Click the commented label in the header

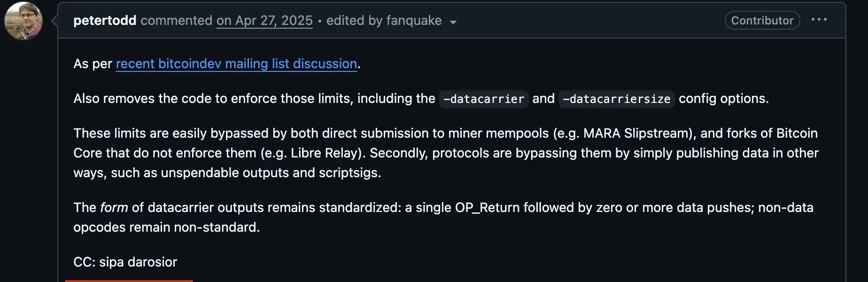[x=177, y=20]
